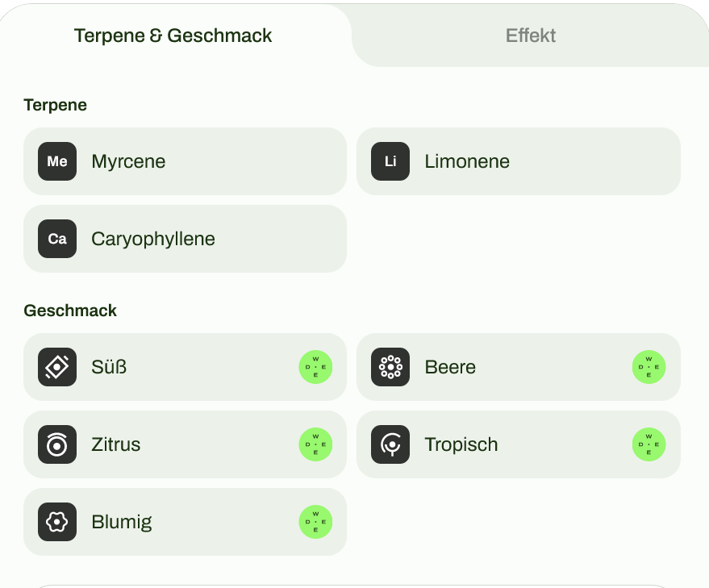Select the Terpene & Geschmack tab

pyautogui.click(x=173, y=35)
